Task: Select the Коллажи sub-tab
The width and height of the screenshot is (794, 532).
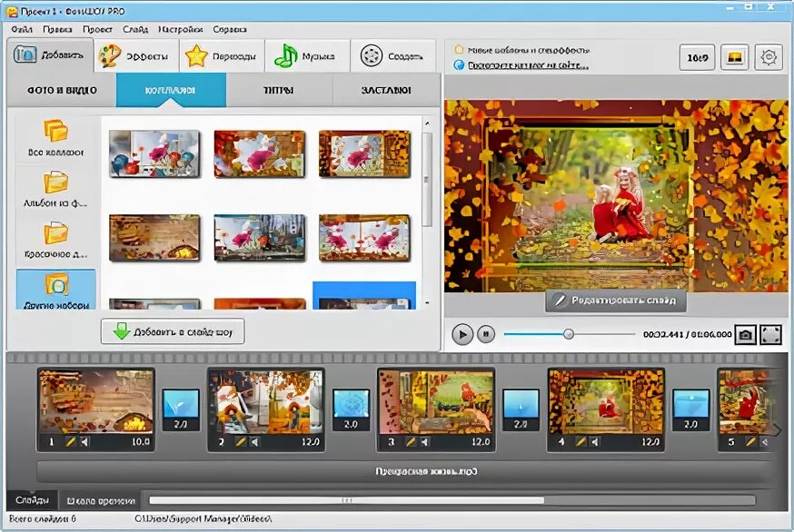Action: pyautogui.click(x=171, y=90)
